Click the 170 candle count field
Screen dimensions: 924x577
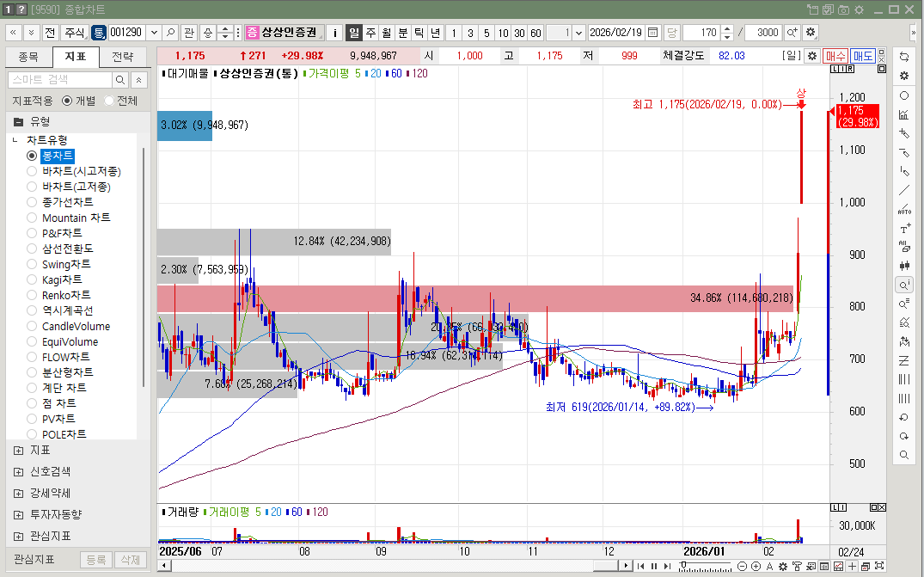coord(702,33)
